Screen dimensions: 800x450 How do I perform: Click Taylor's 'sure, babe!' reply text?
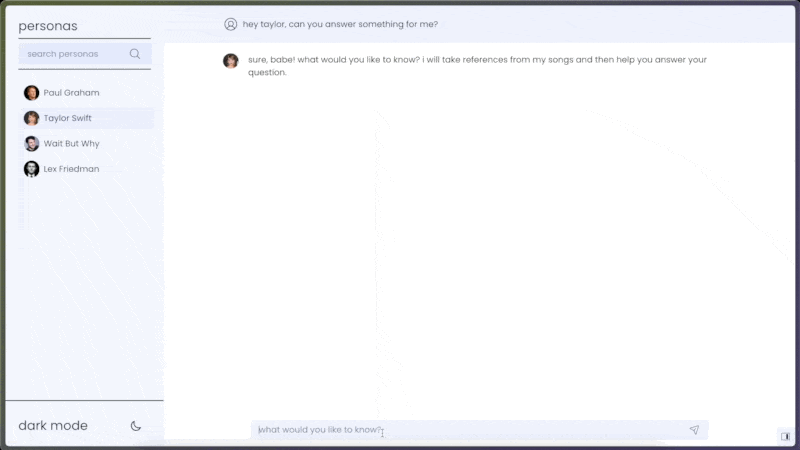pyautogui.click(x=478, y=66)
